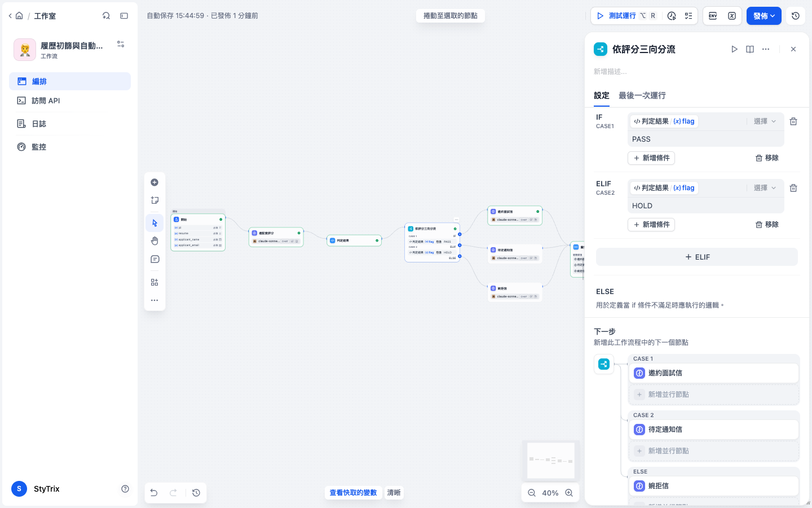Viewport: 812px width, 508px height.
Task: Open the comment tool icon
Action: pyautogui.click(x=155, y=260)
